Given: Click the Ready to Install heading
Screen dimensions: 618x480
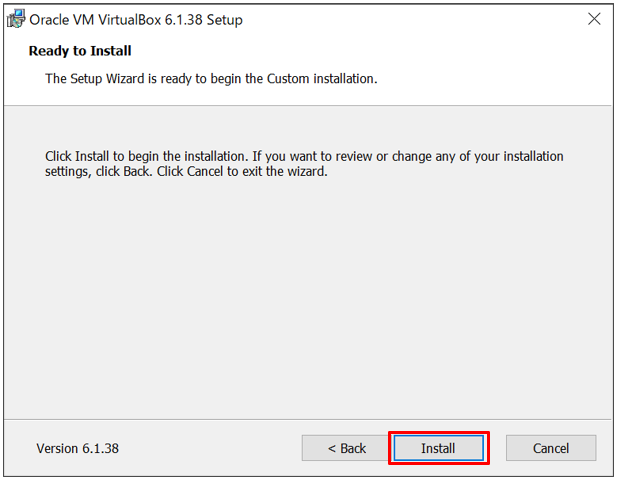Looking at the screenshot, I should click(x=80, y=51).
